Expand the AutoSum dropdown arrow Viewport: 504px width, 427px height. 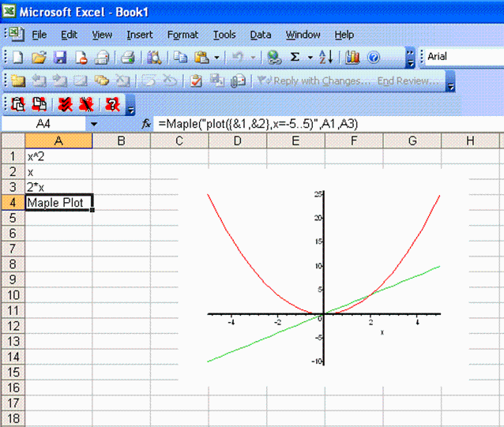tap(310, 58)
